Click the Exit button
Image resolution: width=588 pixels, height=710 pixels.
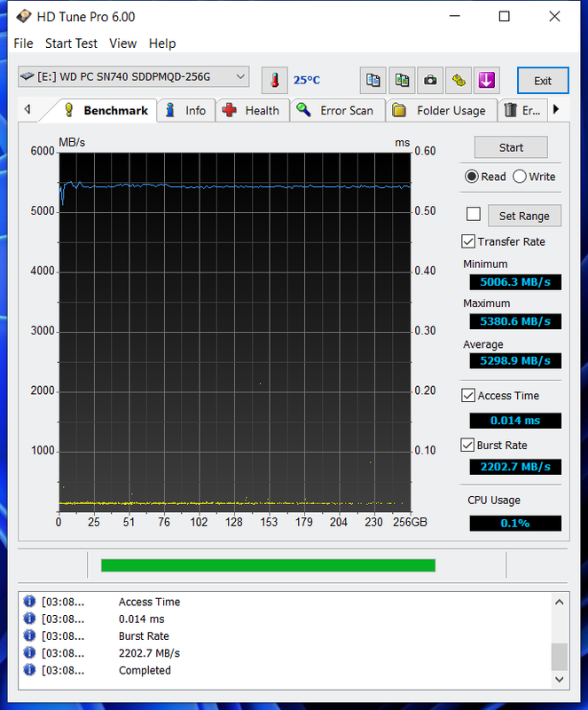tap(543, 81)
